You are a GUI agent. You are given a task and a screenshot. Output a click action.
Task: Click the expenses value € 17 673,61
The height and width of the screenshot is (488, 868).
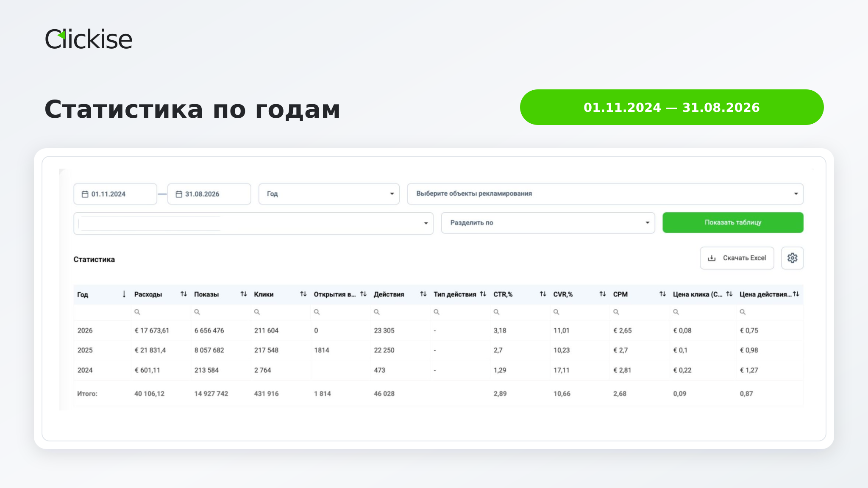(x=152, y=330)
